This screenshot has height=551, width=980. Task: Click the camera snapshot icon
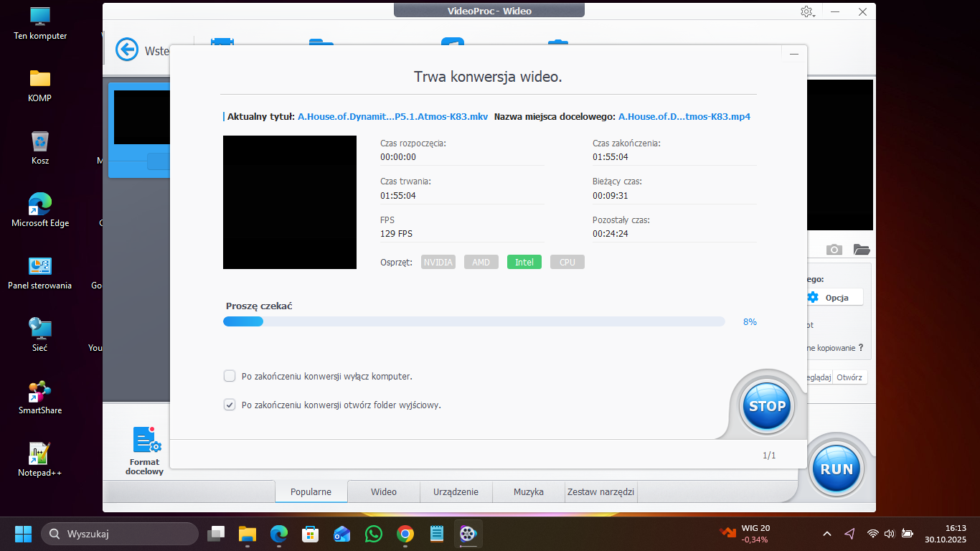(x=834, y=250)
